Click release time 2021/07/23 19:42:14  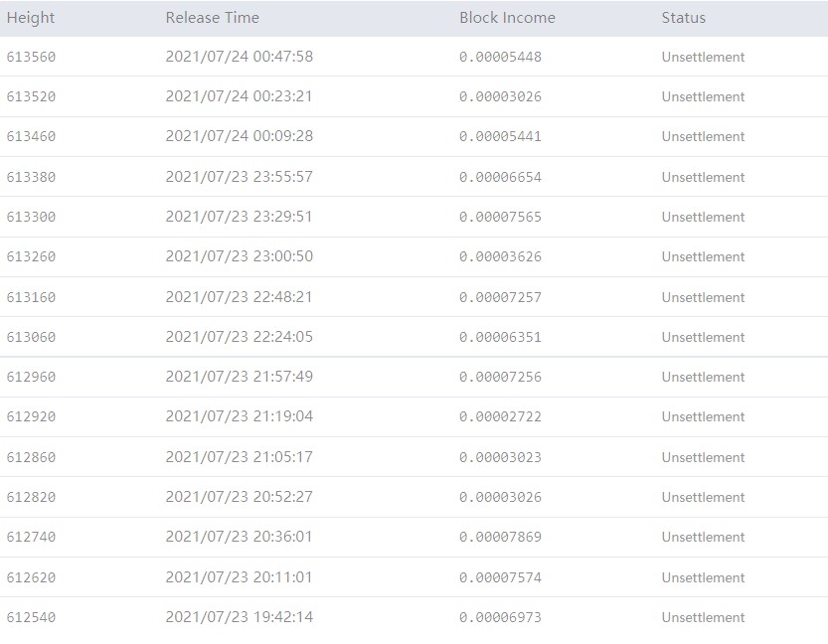coord(240,617)
